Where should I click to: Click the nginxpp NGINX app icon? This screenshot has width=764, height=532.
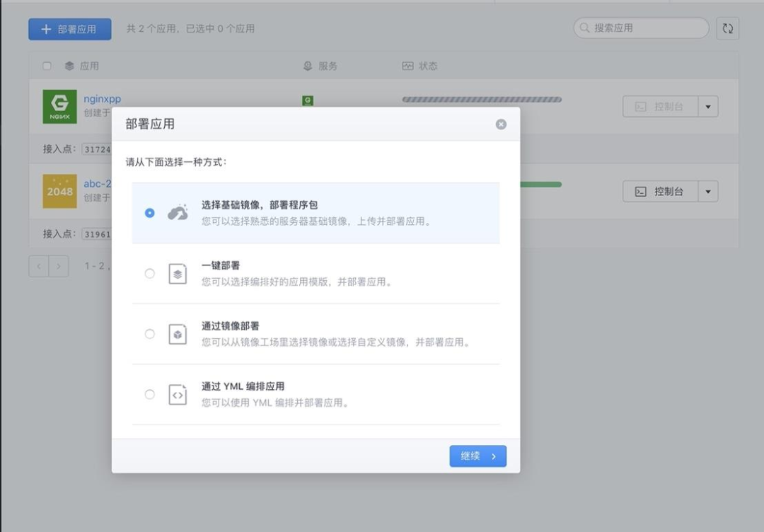(59, 107)
